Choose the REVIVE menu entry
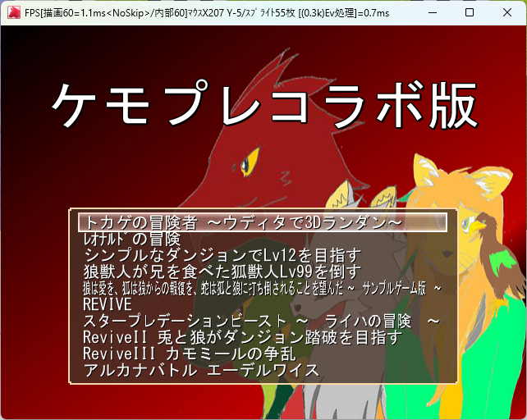Image resolution: width=527 pixels, height=420 pixels. (x=108, y=304)
